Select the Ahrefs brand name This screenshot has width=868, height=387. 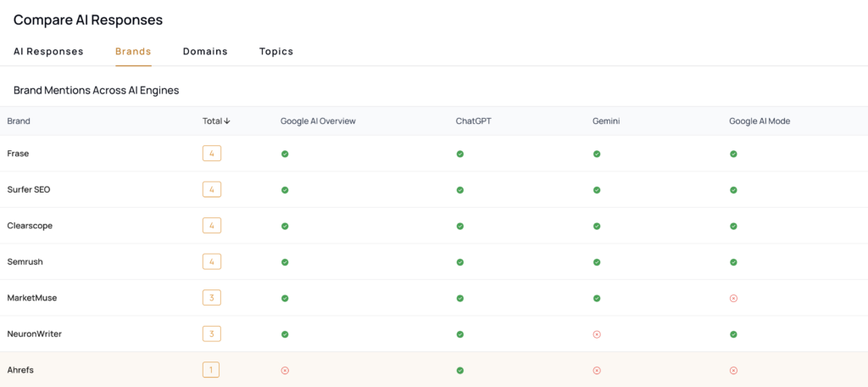point(20,370)
